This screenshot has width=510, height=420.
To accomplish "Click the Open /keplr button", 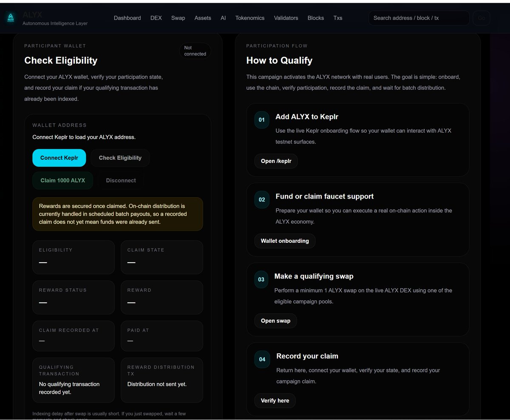I will point(276,161).
